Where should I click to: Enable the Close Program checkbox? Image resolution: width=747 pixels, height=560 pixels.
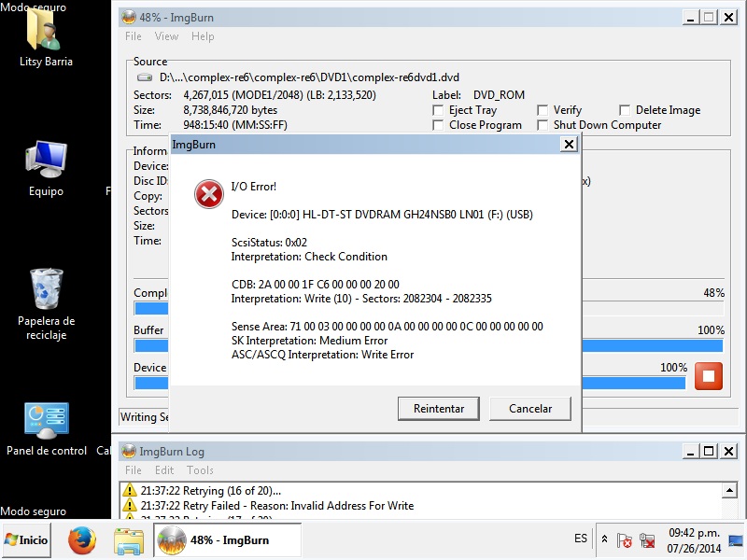[438, 125]
